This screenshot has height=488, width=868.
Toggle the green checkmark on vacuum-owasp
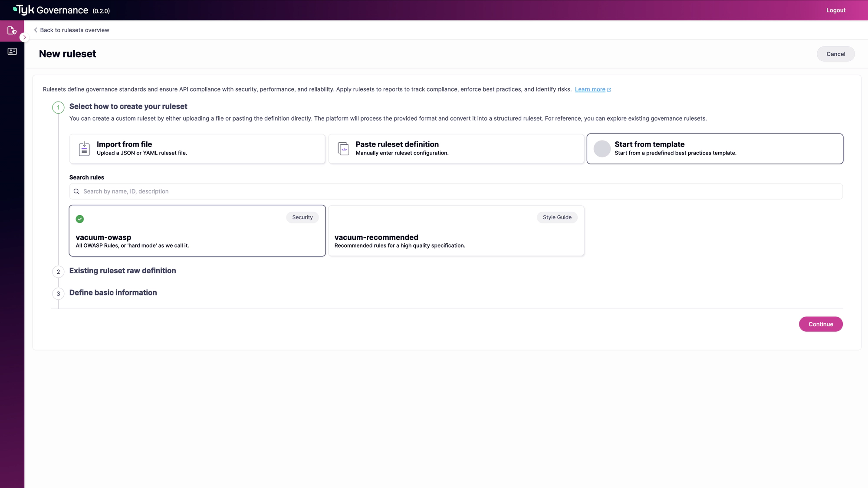click(80, 219)
